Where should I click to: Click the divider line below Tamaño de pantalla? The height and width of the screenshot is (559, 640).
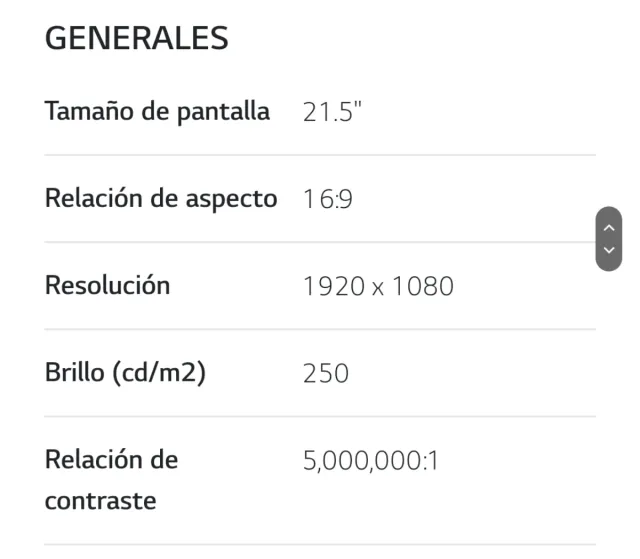[x=320, y=155]
